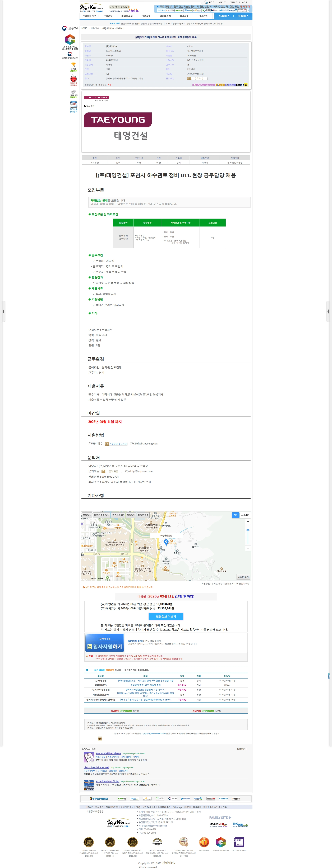Viewport: 332px width, 868px height.
Task: Click the Worker.co.kr logo in header
Action: (91, 8)
